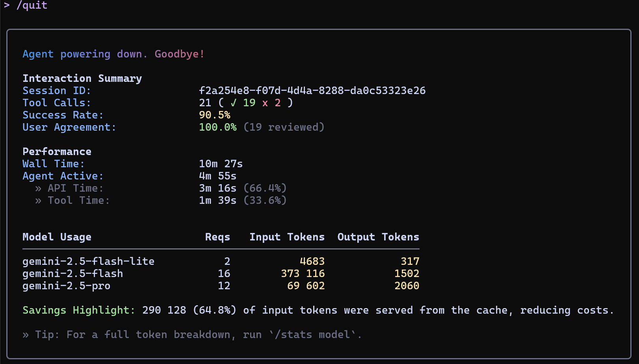This screenshot has width=639, height=364.
Task: Click the gemini-2.5-flash input tokens value 373 116
Action: (303, 274)
